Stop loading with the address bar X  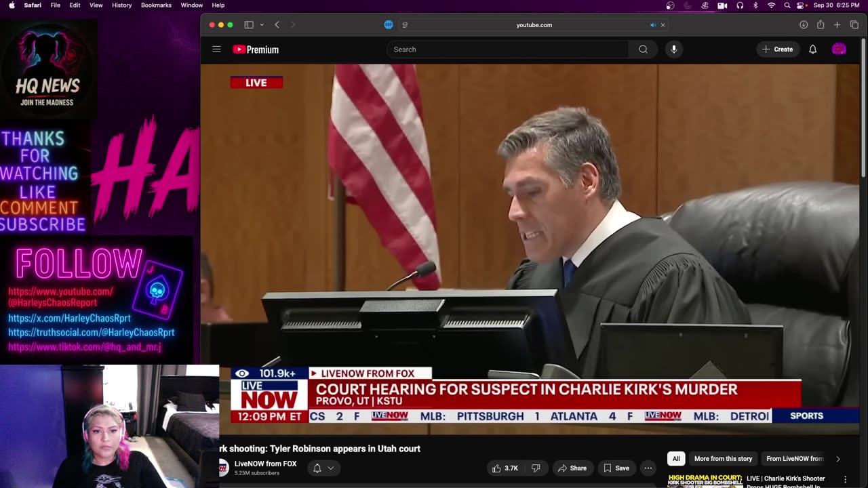[663, 25]
